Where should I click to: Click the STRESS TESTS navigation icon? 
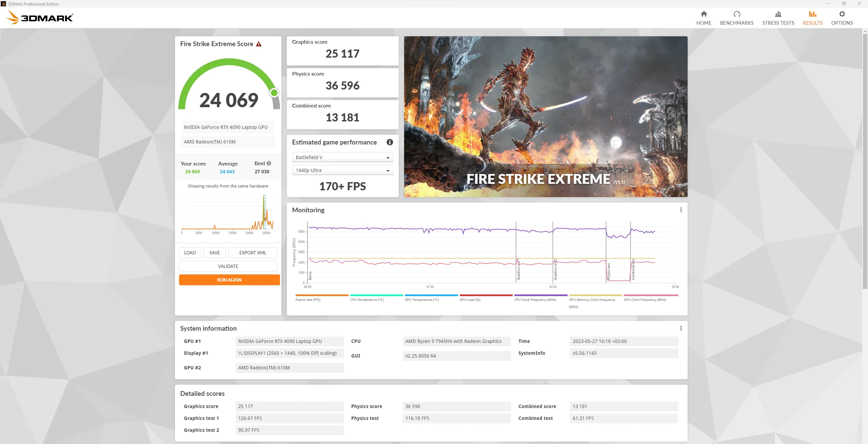(x=778, y=14)
